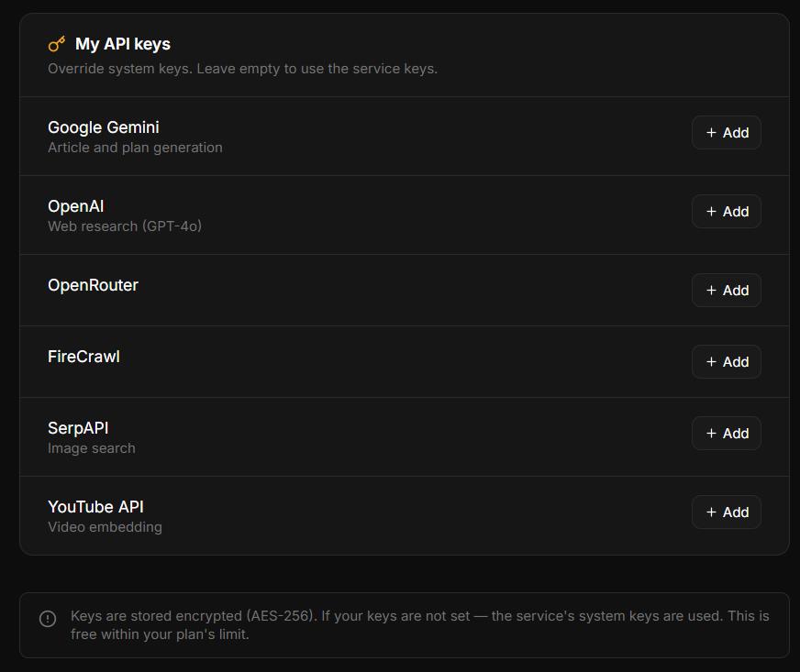Click the 'Video embedding' description

pos(106,527)
